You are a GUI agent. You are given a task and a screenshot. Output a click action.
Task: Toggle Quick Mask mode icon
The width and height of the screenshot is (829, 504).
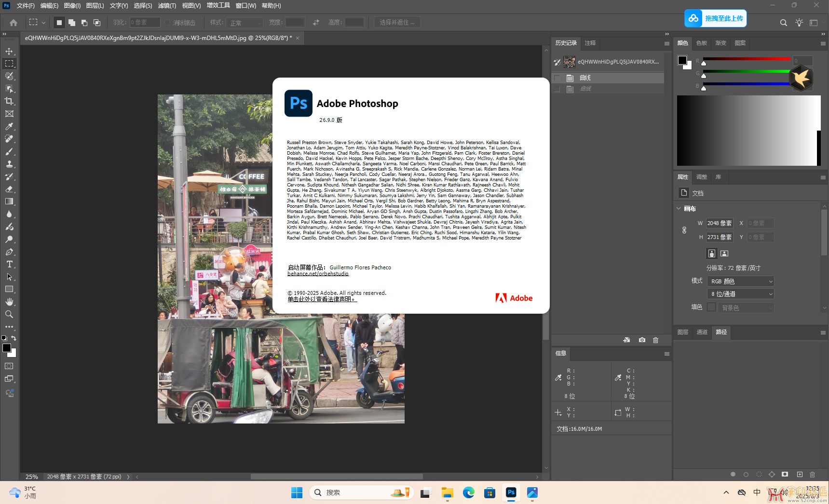9,366
